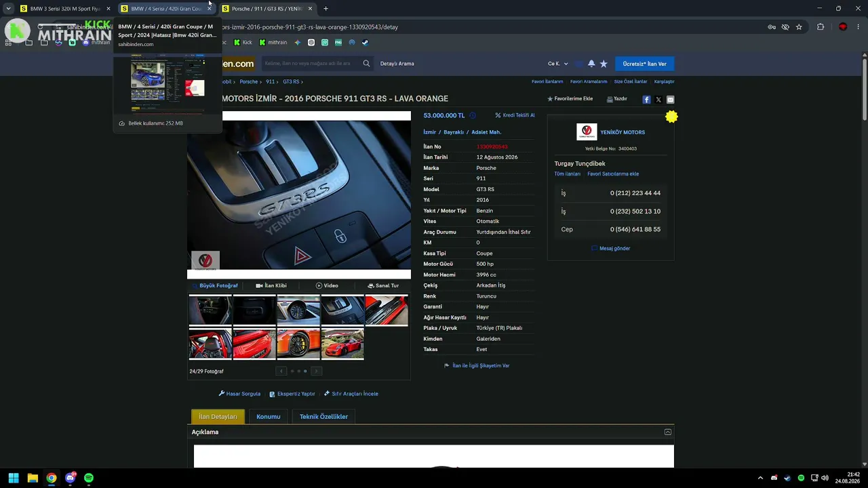
Task: Close the BMW 3 Serisi tab
Action: point(108,9)
